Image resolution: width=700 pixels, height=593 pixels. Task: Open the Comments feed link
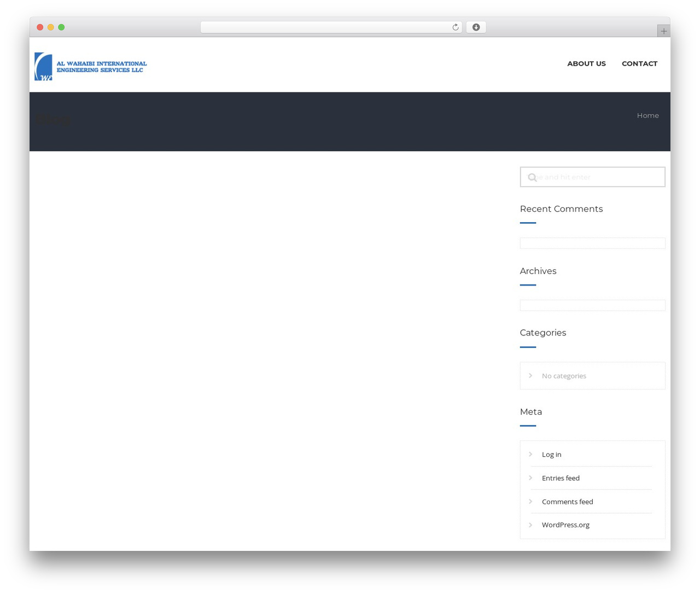click(567, 502)
